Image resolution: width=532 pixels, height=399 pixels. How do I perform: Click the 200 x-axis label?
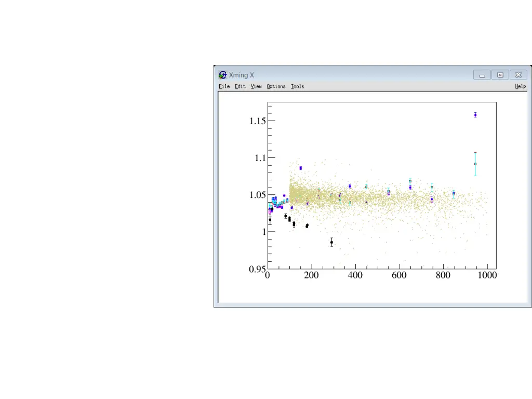pyautogui.click(x=311, y=275)
